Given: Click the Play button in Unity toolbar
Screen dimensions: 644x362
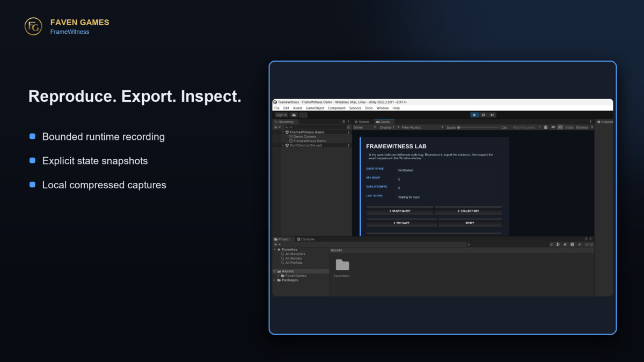Looking at the screenshot, I should [474, 115].
